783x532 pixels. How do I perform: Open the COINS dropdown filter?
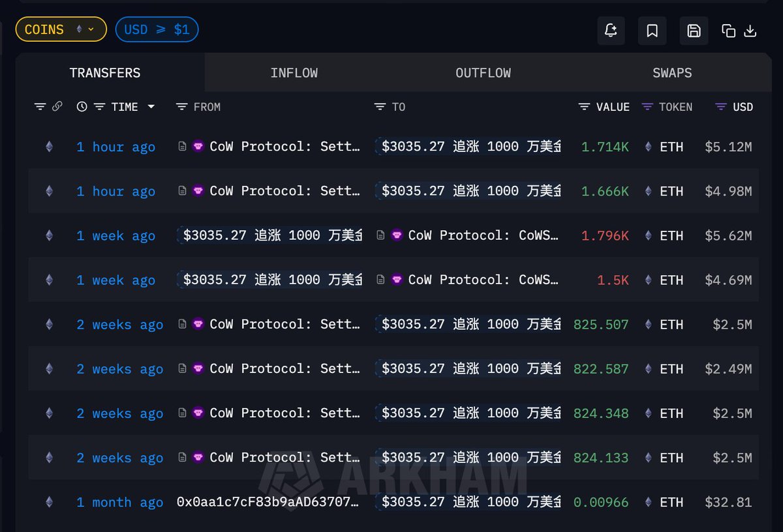61,29
